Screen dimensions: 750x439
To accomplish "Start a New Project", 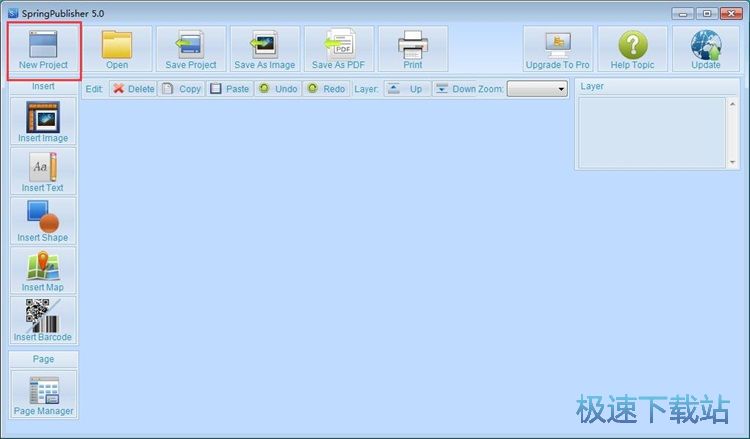I will point(43,50).
